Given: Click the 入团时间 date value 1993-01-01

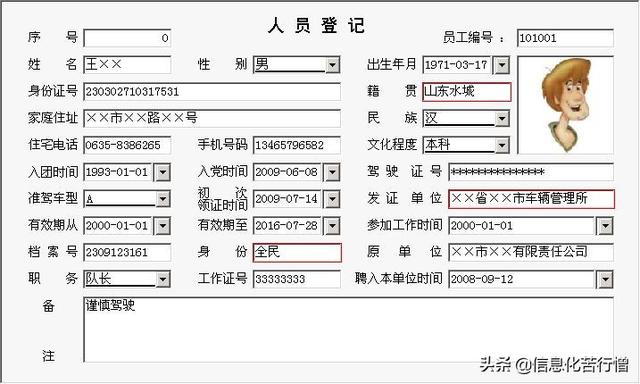Looking at the screenshot, I should [118, 172].
